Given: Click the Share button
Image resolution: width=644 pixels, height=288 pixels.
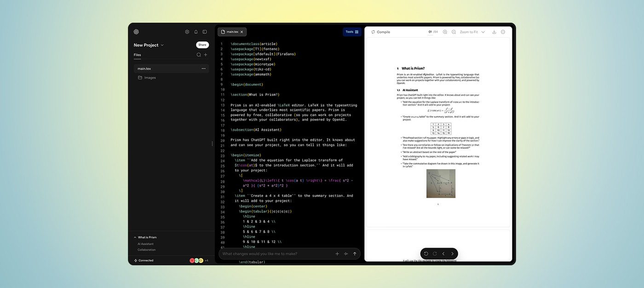Looking at the screenshot, I should coord(202,45).
